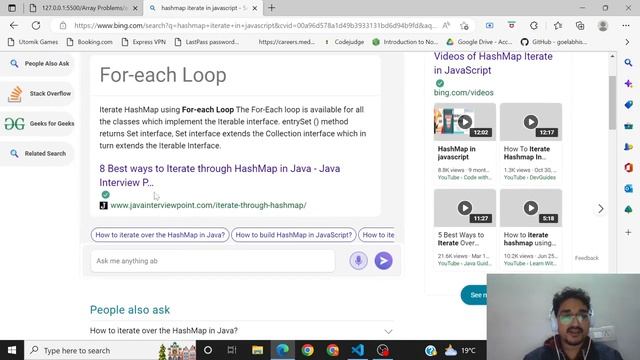Viewport: 640px width, 360px height.
Task: Open the Google Drive bookmark
Action: point(479,42)
